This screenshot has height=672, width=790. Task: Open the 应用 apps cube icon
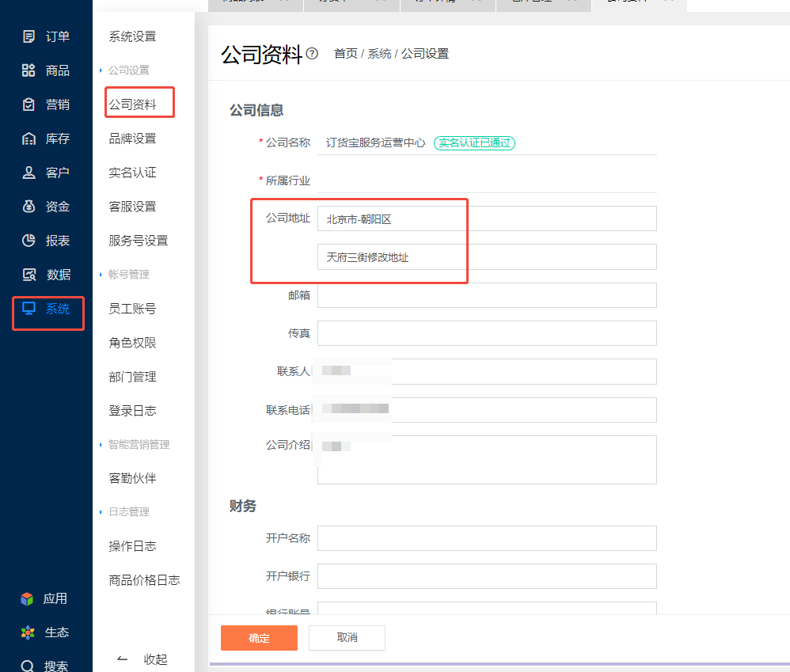[x=27, y=598]
